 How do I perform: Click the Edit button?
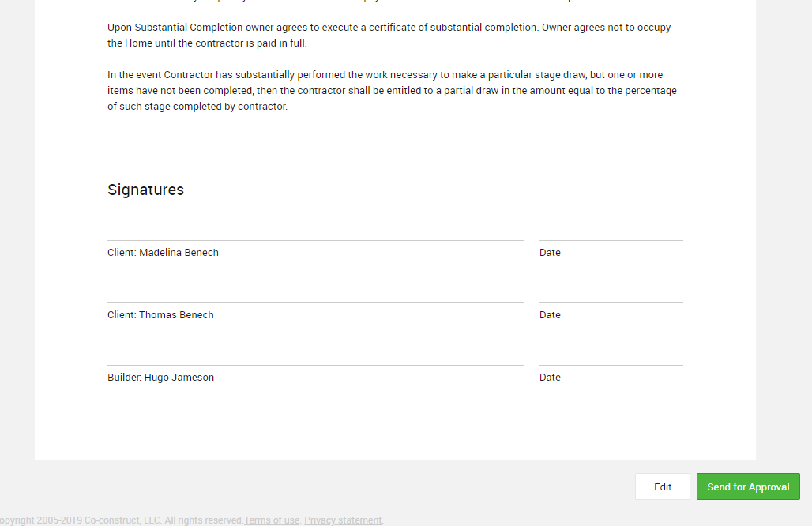(663, 487)
